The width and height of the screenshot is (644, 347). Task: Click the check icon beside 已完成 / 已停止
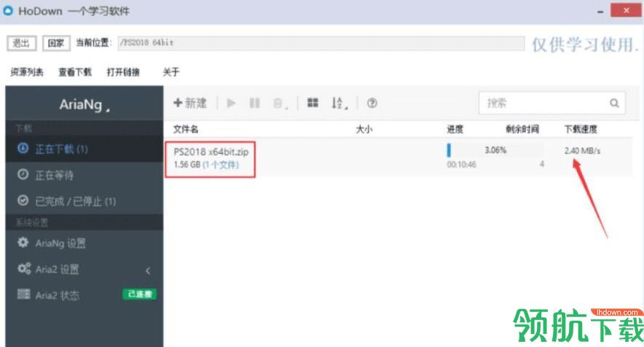(x=23, y=200)
